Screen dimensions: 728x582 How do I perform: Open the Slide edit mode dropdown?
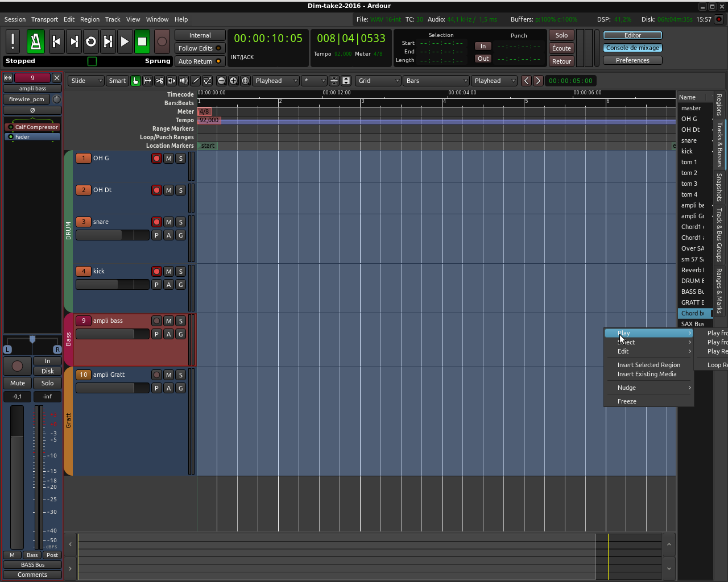(86, 81)
